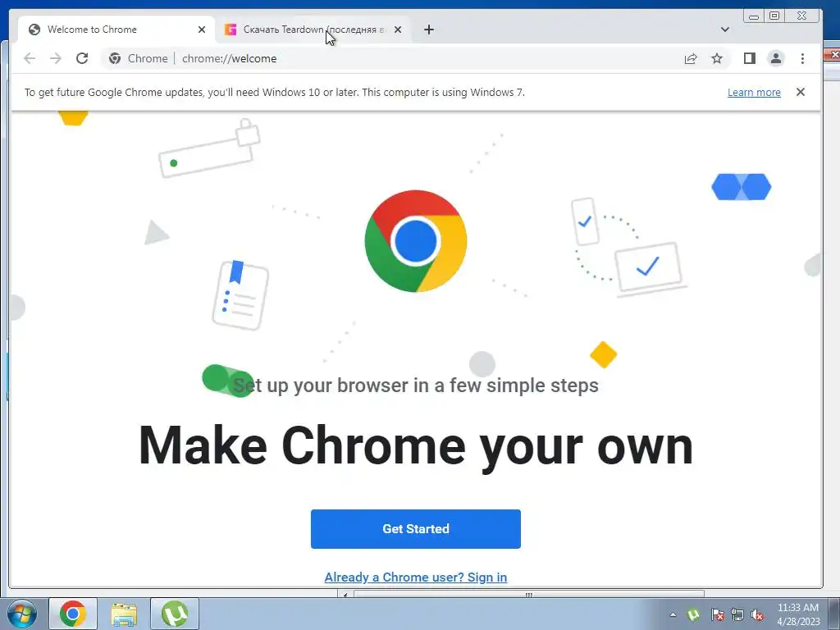Open a new tab with plus button
The width and height of the screenshot is (840, 630).
click(x=428, y=30)
